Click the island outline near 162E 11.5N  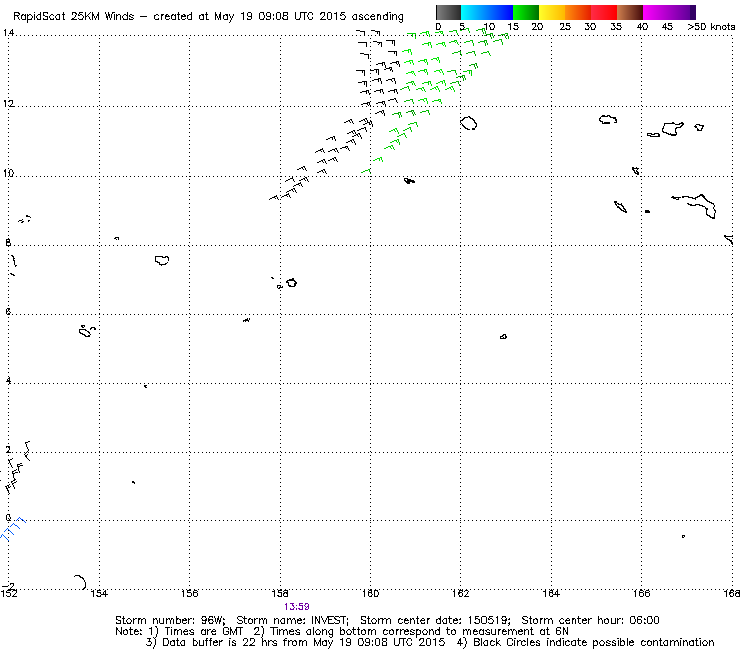pyautogui.click(x=469, y=123)
